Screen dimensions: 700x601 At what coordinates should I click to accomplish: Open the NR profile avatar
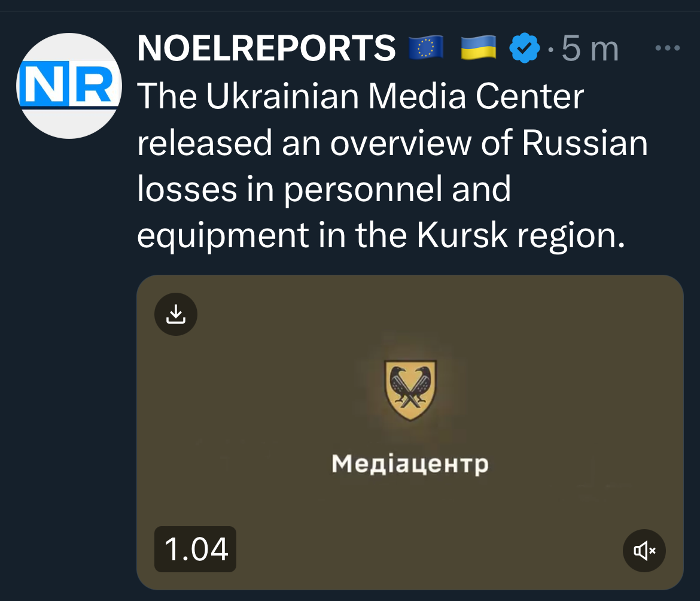point(69,86)
